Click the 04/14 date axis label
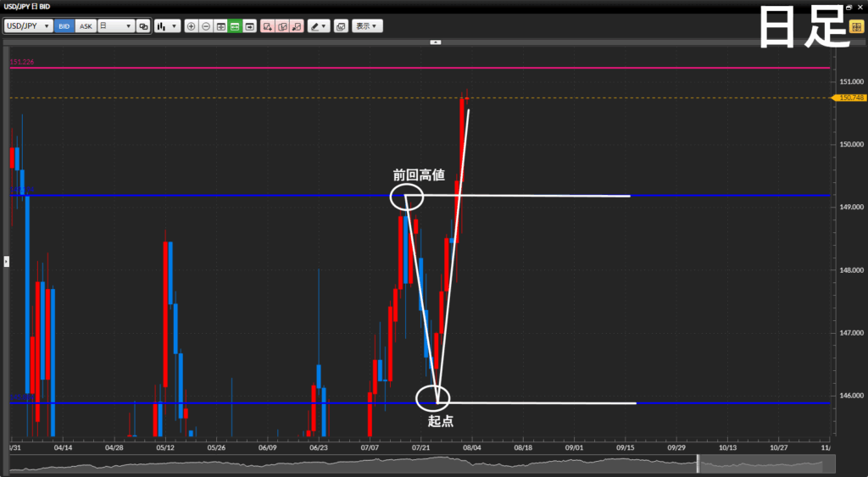Screen dimensions: 868x477 [x=63, y=447]
